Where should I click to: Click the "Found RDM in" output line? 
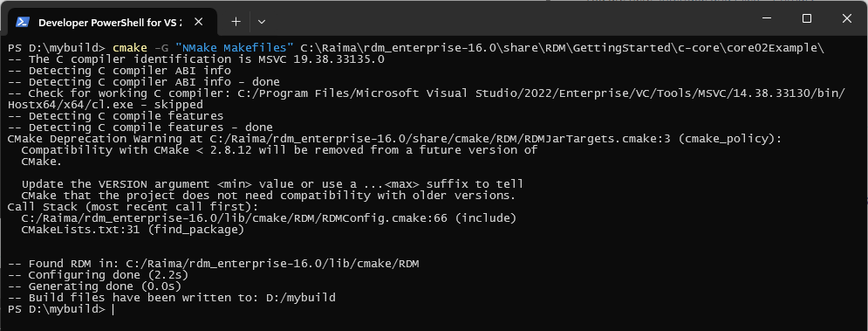(214, 264)
